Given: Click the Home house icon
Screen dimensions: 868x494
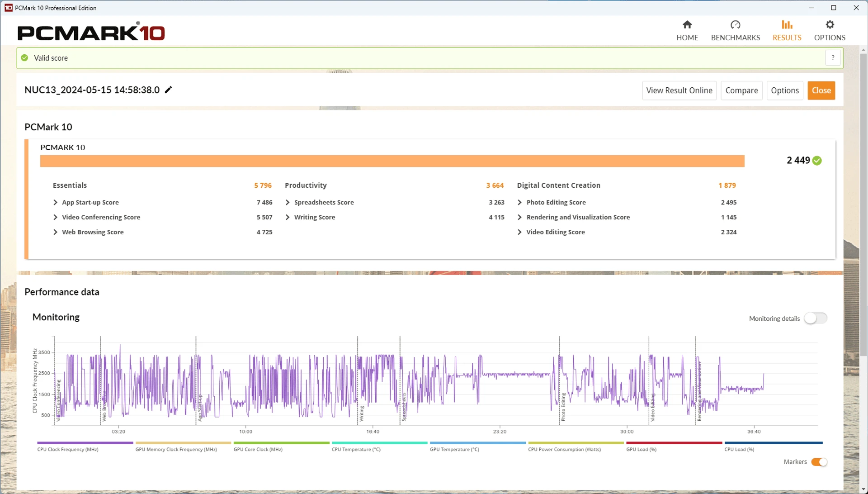Looking at the screenshot, I should [x=687, y=24].
